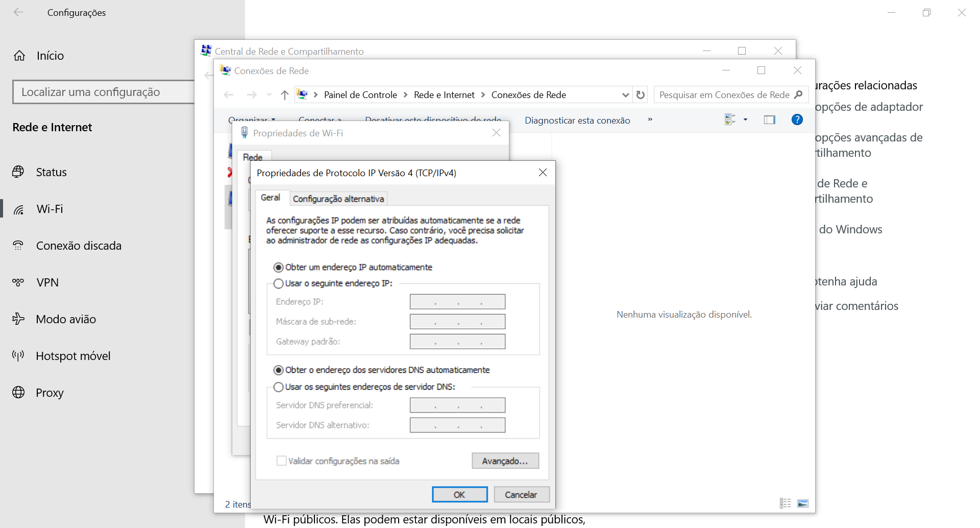Click Servidor DNS preferencial input field
The width and height of the screenshot is (980, 528).
pos(457,405)
